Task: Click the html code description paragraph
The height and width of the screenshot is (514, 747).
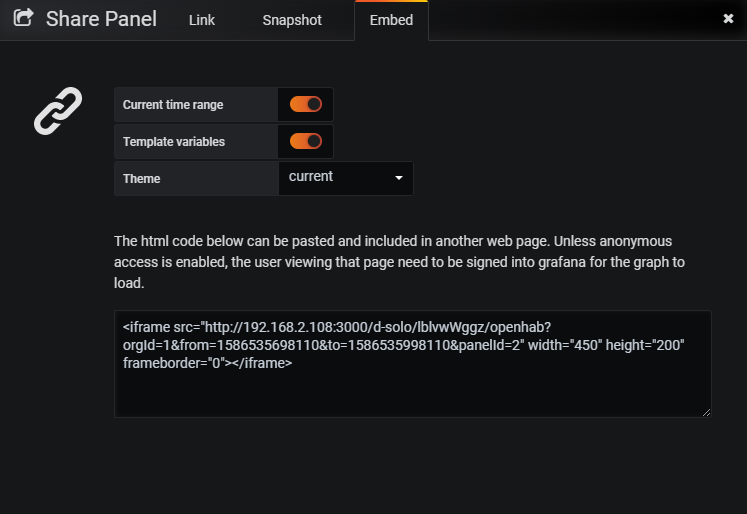Action: 400,262
